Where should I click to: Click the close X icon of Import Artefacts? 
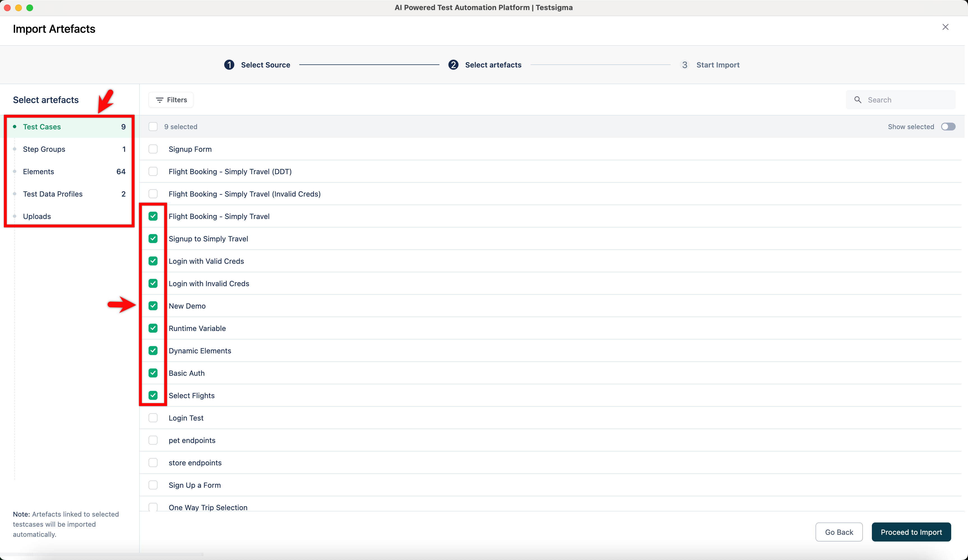(x=945, y=27)
